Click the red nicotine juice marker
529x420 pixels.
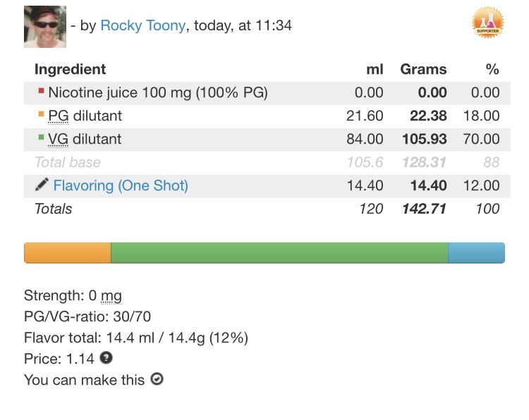pyautogui.click(x=41, y=91)
